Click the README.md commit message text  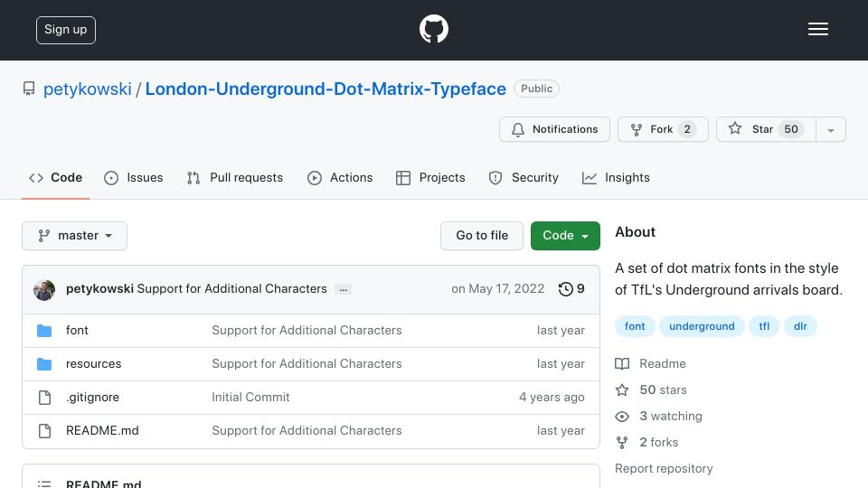(307, 430)
